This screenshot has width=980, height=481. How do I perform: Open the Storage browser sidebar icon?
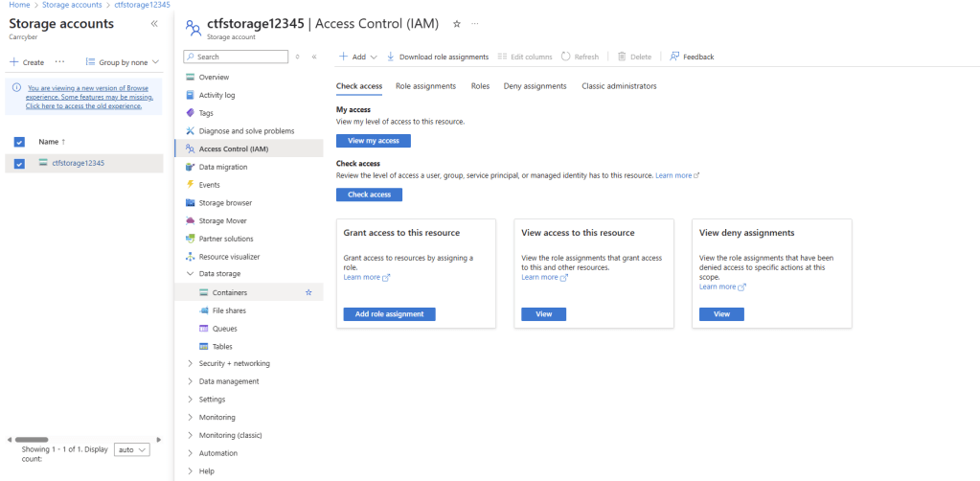click(x=191, y=203)
